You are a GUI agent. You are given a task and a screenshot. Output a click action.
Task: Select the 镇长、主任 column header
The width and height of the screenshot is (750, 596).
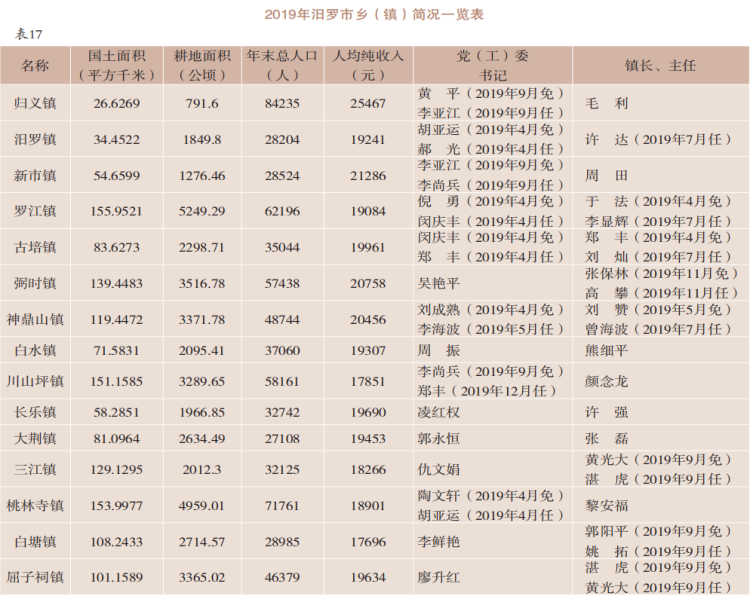tap(659, 65)
